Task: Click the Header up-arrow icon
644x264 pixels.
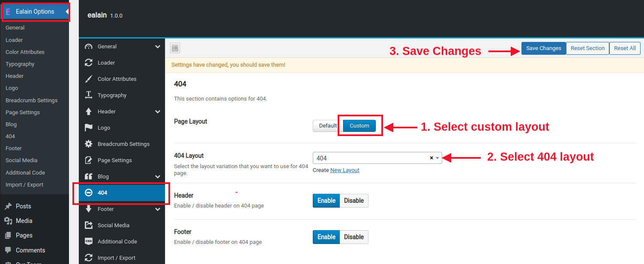Action: (89, 112)
